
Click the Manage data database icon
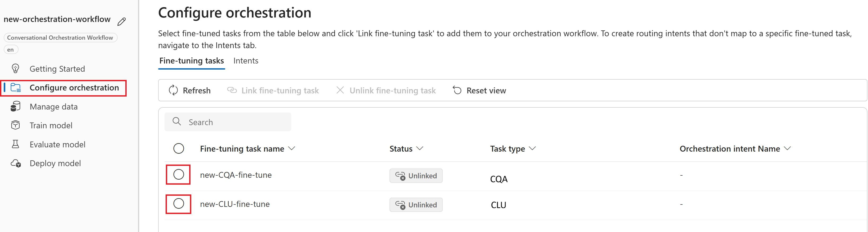15,106
